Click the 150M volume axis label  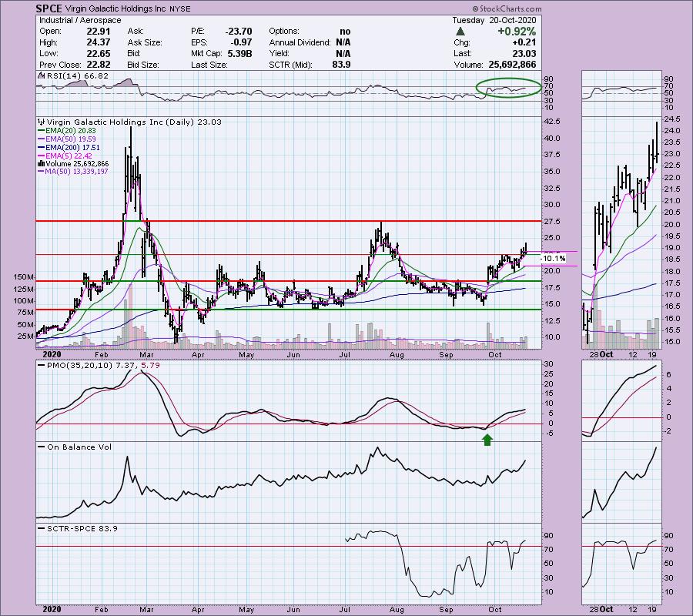pyautogui.click(x=25, y=277)
